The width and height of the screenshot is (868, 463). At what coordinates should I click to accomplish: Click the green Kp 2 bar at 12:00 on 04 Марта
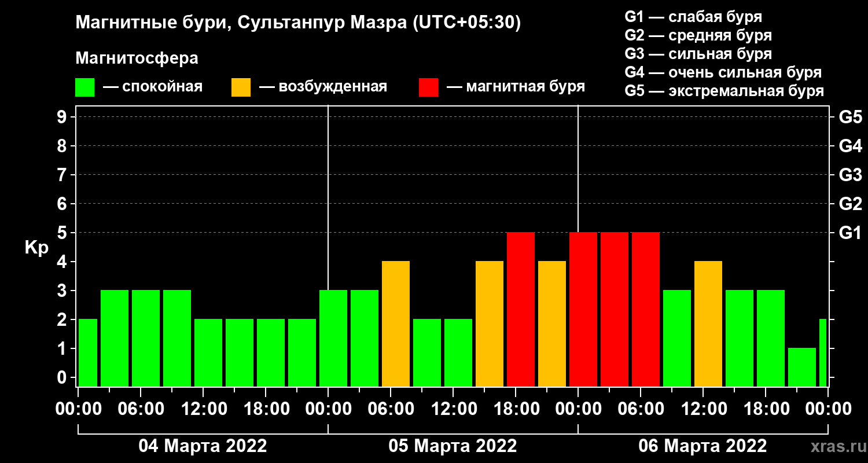point(208,352)
